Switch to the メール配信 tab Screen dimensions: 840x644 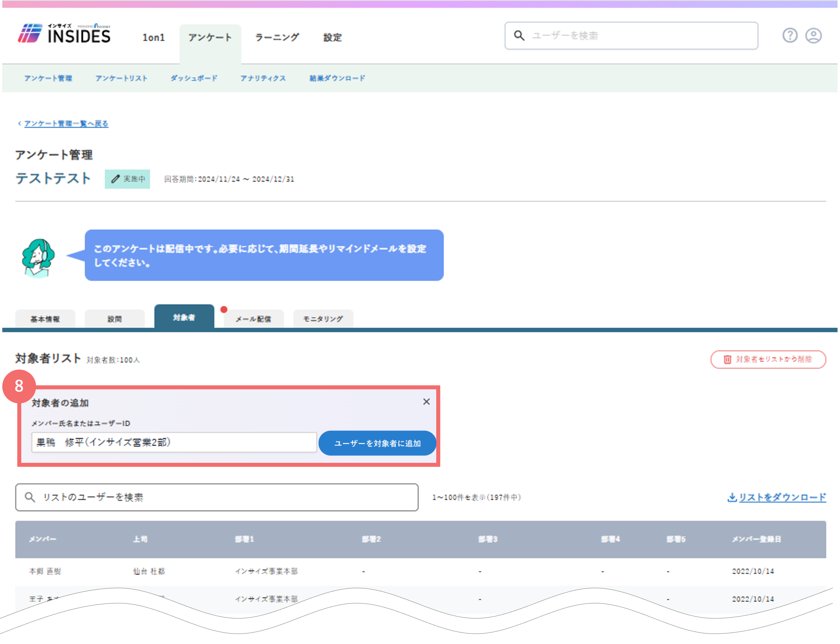coord(253,319)
